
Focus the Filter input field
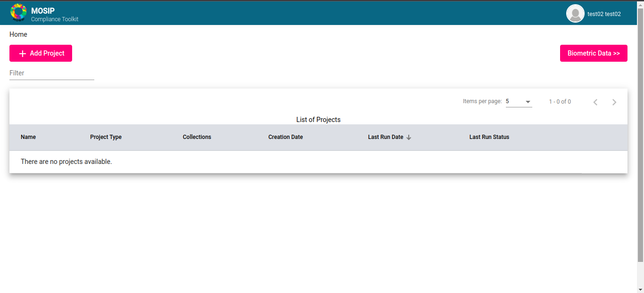click(52, 73)
